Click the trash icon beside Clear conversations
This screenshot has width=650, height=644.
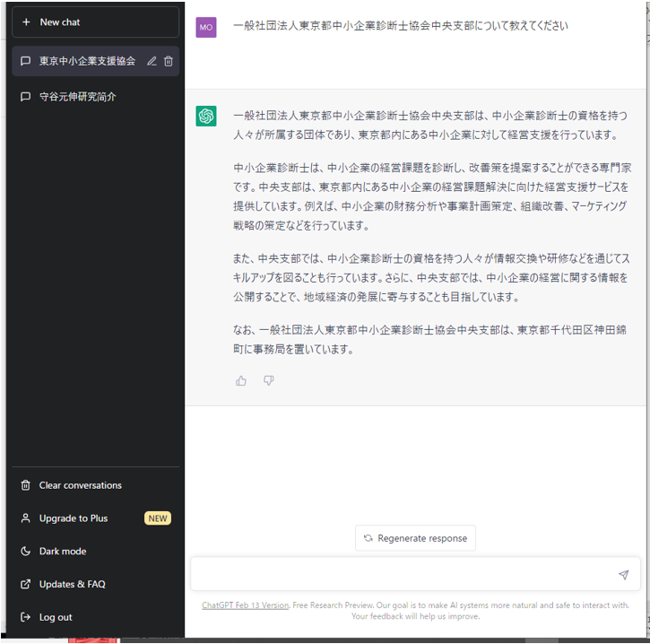(x=26, y=485)
